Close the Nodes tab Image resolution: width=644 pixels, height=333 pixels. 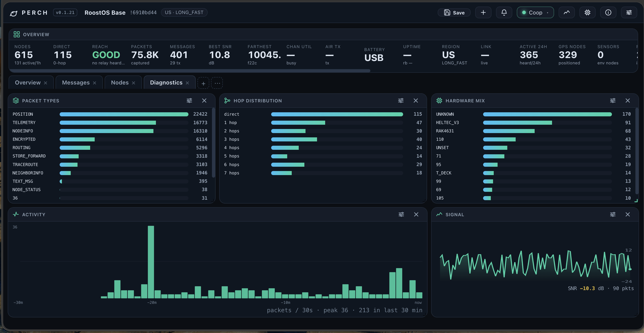pyautogui.click(x=134, y=83)
